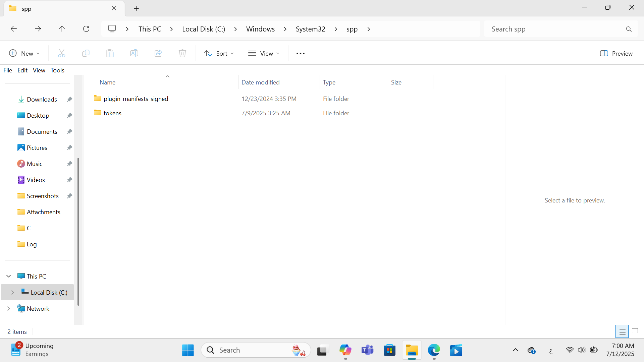Viewport: 644px width, 362px height.
Task: Switch to large thumbnails view icon
Action: (x=635, y=331)
